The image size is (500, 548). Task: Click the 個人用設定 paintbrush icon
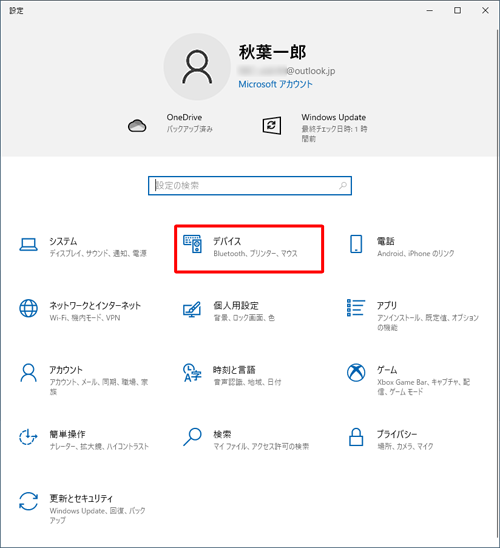point(192,309)
